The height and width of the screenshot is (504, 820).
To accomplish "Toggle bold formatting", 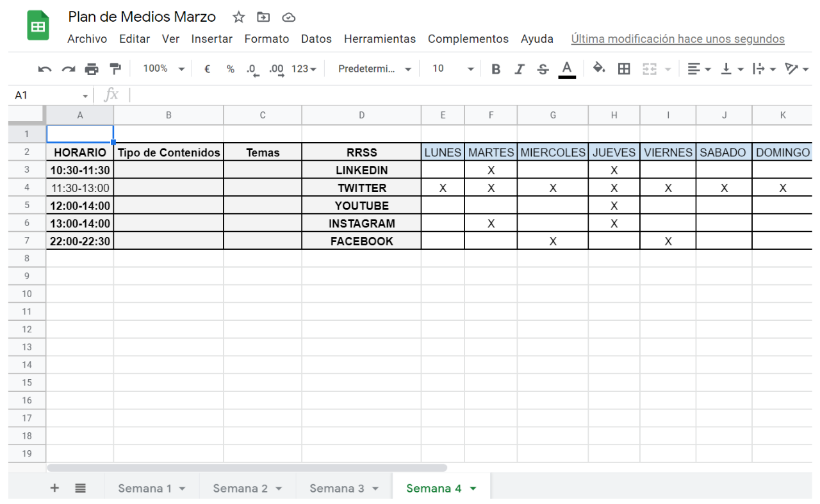I will pyautogui.click(x=495, y=69).
